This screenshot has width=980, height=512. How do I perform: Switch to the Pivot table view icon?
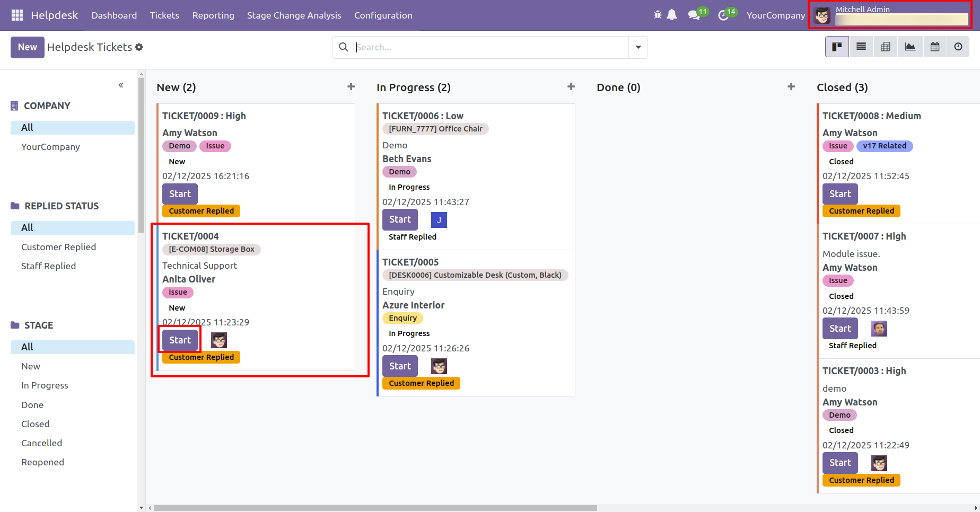[886, 47]
